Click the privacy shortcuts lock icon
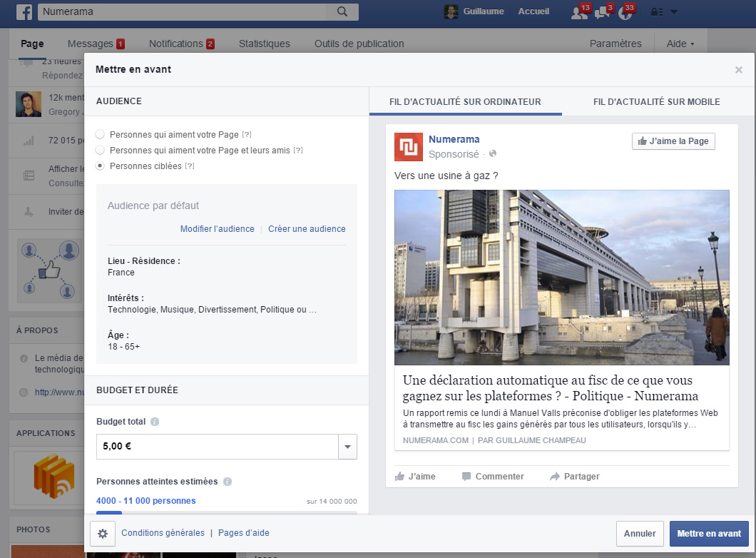 point(657,11)
